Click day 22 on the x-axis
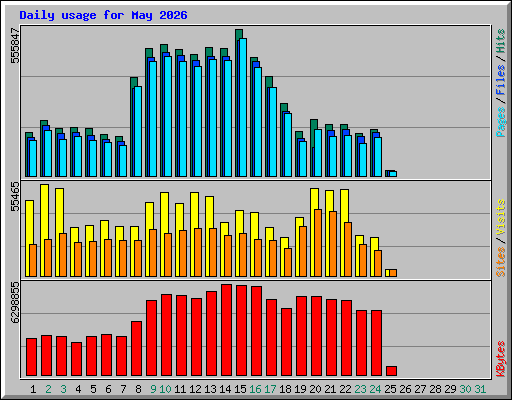Image resolution: width=512 pixels, height=400 pixels. [346, 389]
